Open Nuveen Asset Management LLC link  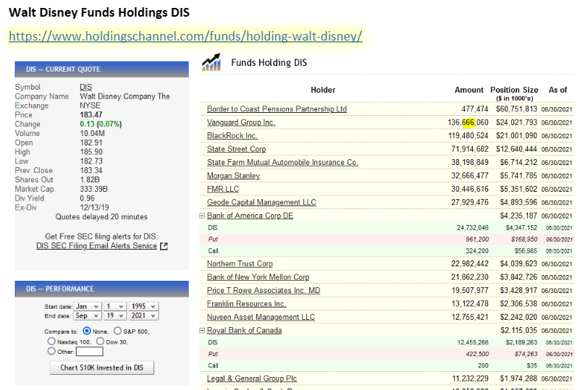click(261, 318)
